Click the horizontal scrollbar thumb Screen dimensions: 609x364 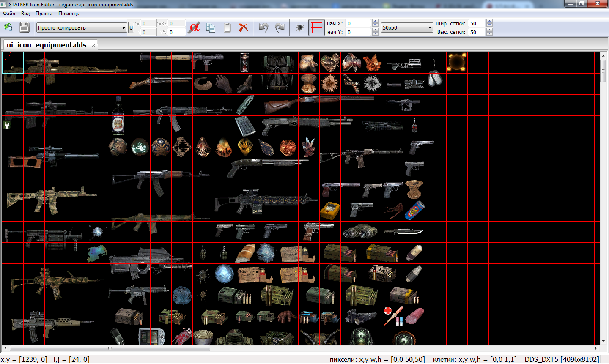(x=110, y=348)
